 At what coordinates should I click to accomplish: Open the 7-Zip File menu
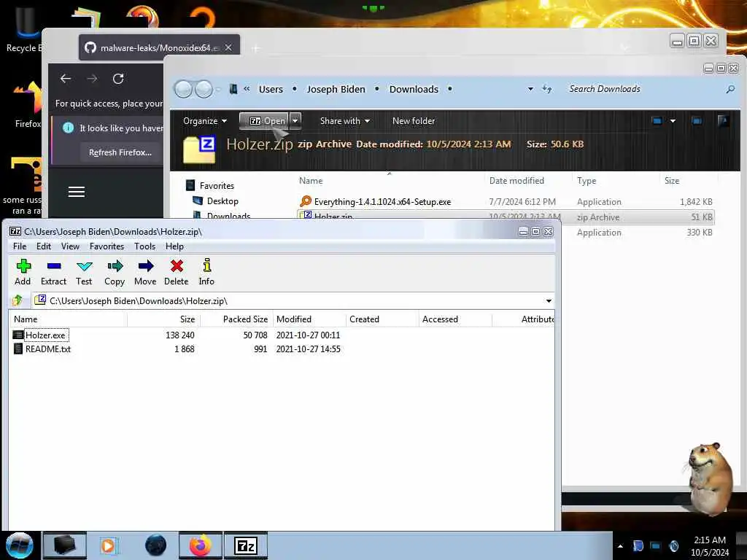pyautogui.click(x=20, y=246)
